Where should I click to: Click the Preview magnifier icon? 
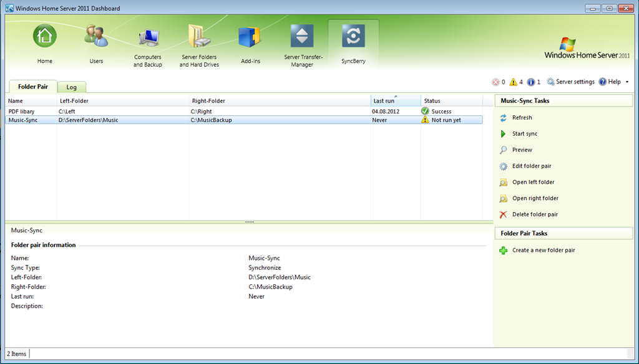point(504,150)
